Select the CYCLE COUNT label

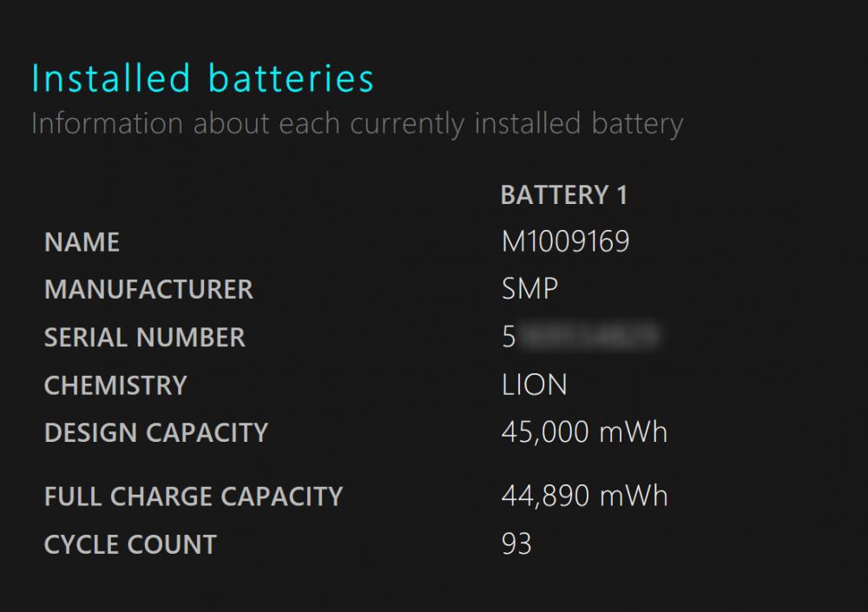coord(131,544)
